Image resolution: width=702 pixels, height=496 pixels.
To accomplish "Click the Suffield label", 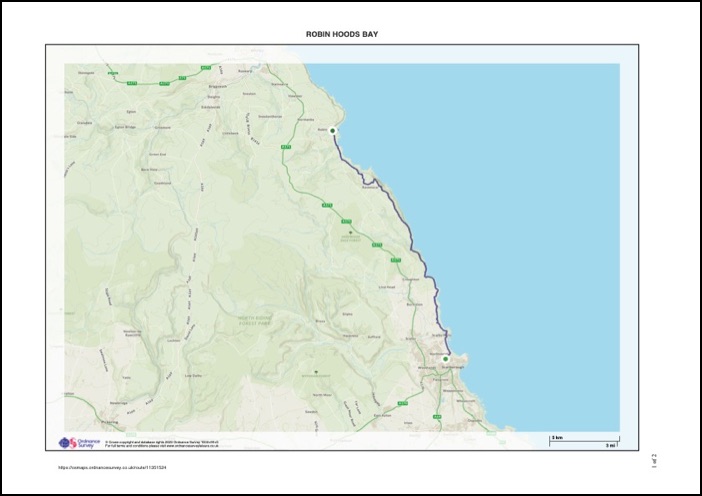I will pyautogui.click(x=374, y=337).
